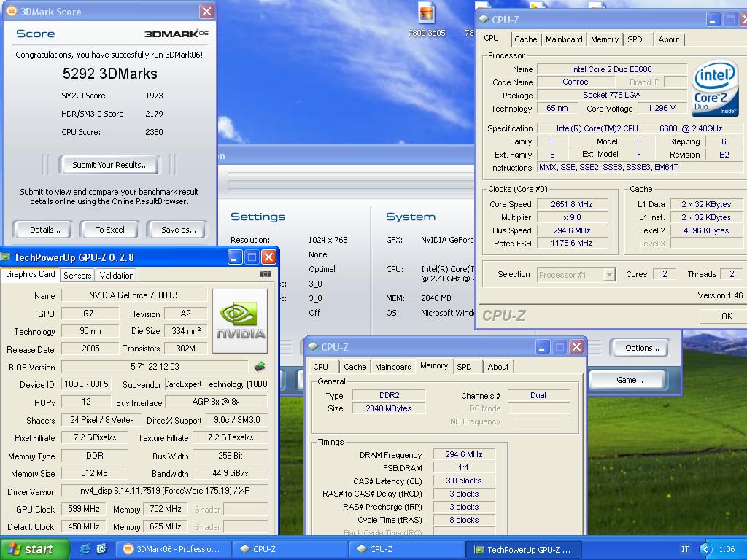Open Cache tab in top CPU-Z window
747x560 pixels.
525,39
